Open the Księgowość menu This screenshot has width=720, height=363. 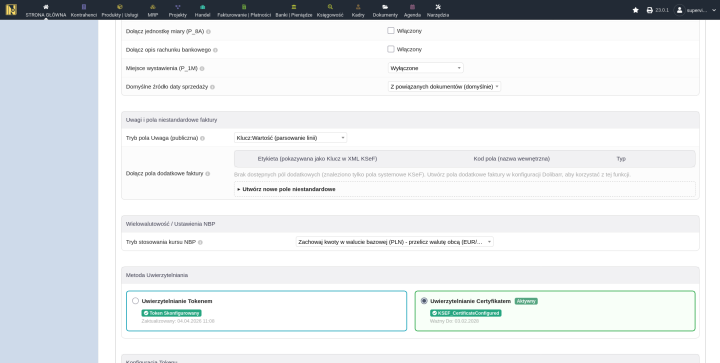coord(330,11)
